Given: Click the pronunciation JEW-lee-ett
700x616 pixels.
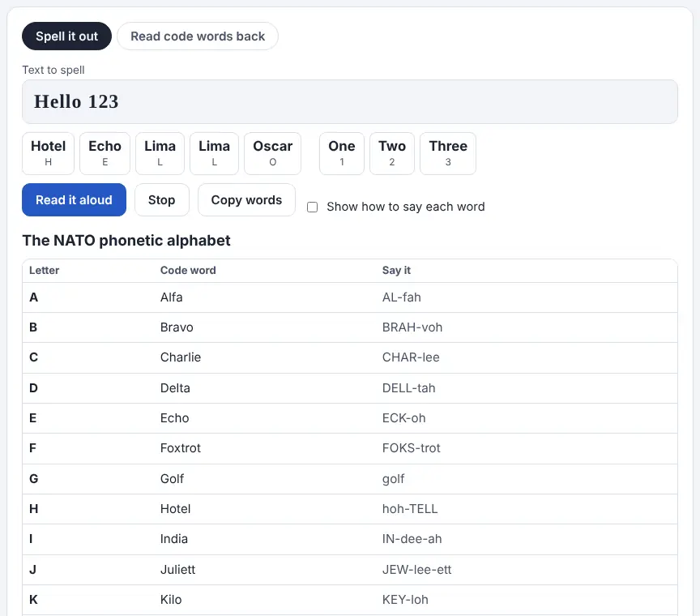Looking at the screenshot, I should 416,570.
